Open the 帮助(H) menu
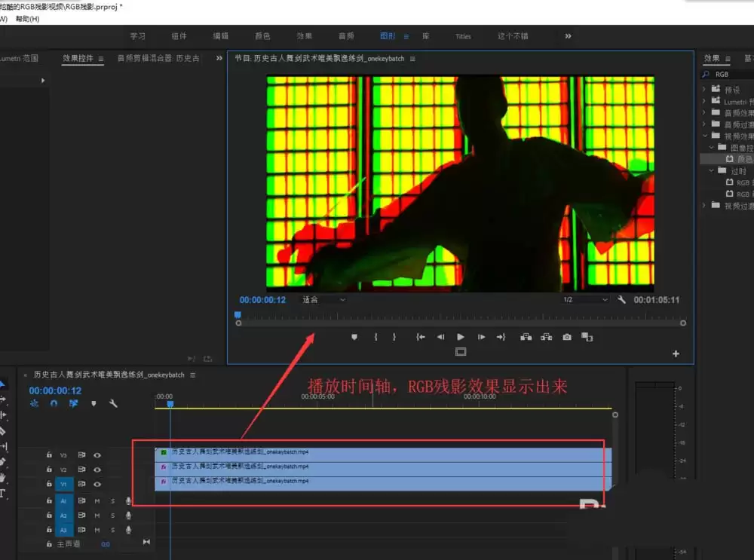The height and width of the screenshot is (560, 754). 27,19
